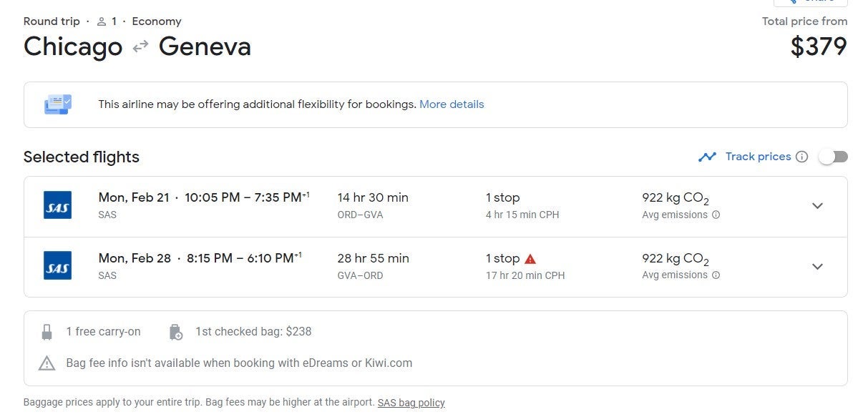Click the booking flexibility ticket icon
Screen dimensions: 868x417
click(58, 104)
